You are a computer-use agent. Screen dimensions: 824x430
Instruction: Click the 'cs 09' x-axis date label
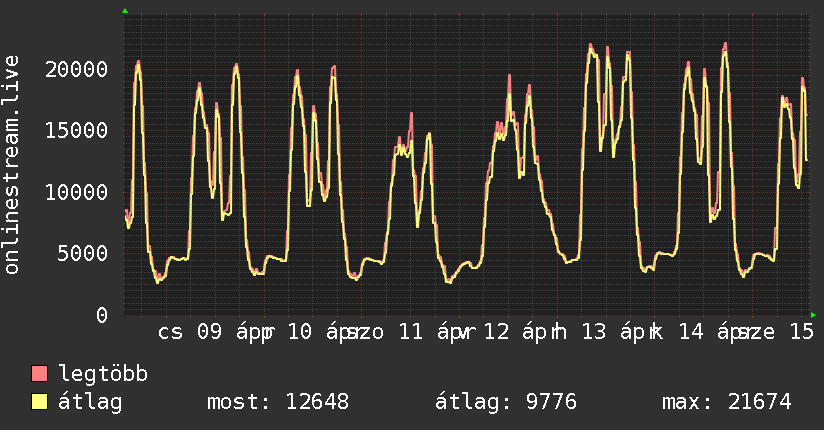(190, 332)
